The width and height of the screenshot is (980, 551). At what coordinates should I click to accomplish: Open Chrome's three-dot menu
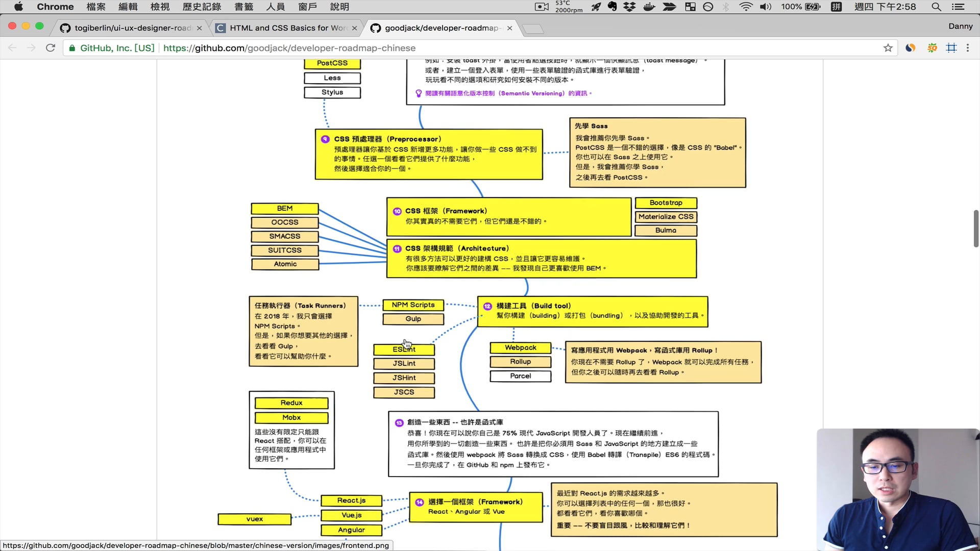968,48
